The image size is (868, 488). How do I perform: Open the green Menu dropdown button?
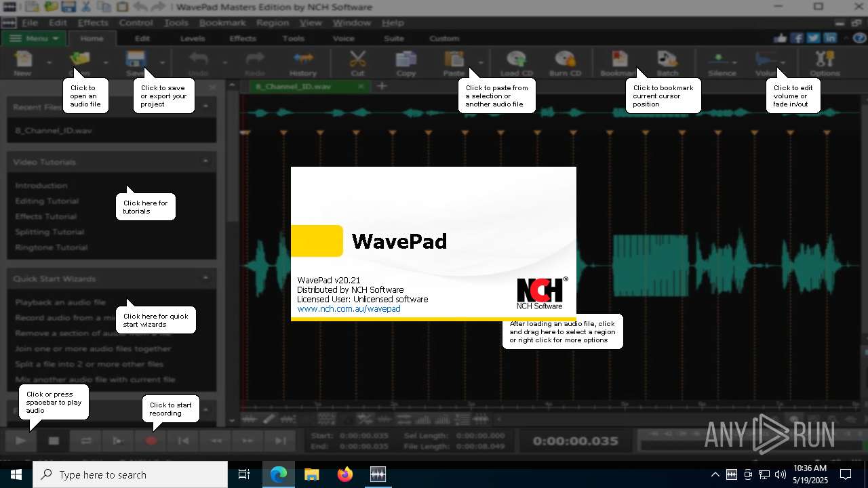[x=33, y=39]
